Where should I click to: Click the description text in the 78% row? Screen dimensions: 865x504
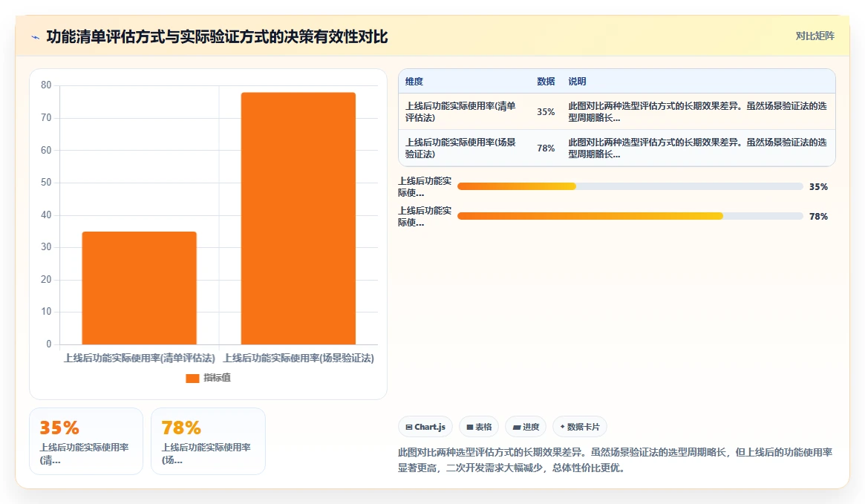[x=697, y=148]
